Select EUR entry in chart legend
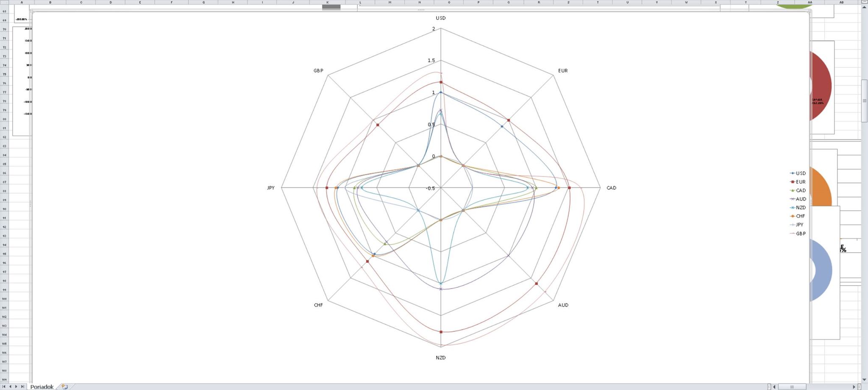 [798, 182]
